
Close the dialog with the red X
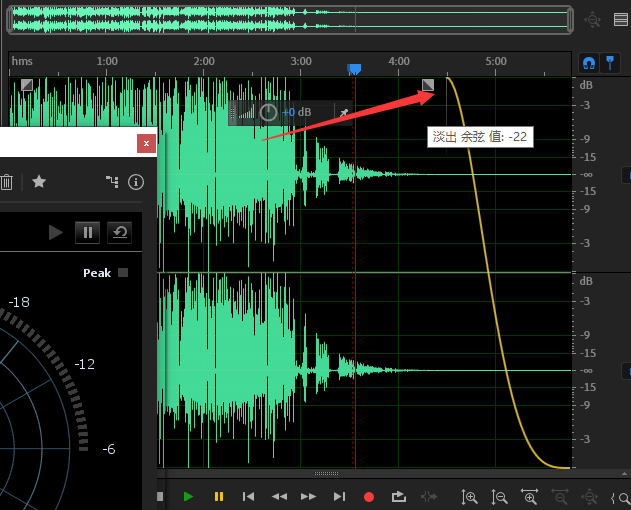click(146, 143)
